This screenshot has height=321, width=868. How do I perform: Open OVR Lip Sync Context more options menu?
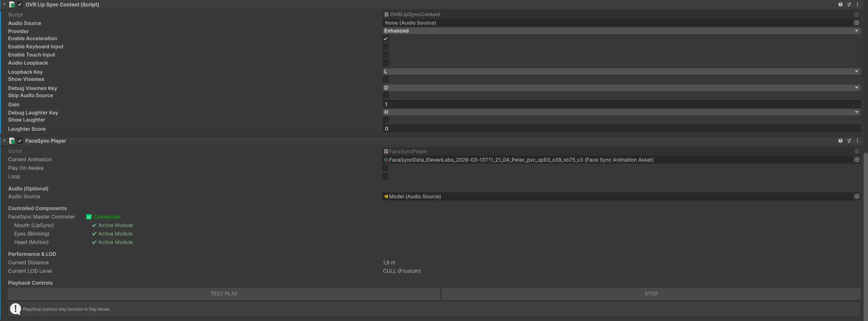click(x=857, y=4)
